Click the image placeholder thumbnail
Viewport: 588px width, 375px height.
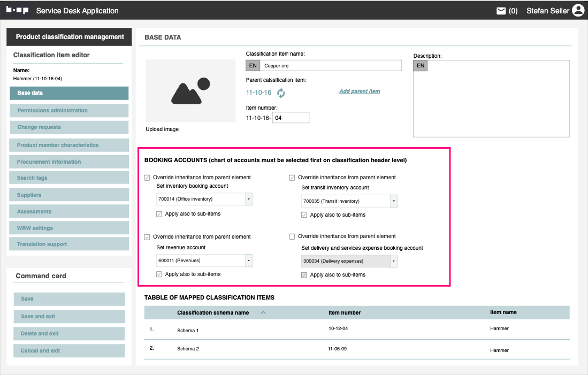pos(190,91)
